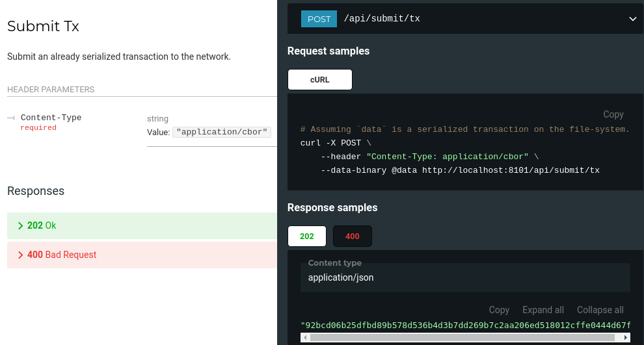This screenshot has width=644, height=345.
Task: Click the "application/cbor" parameter value
Action: point(222,132)
